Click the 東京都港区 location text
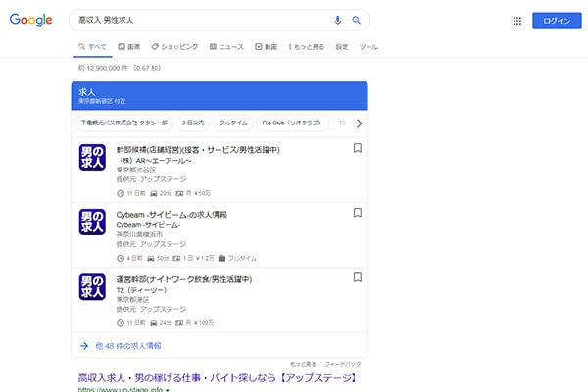The image size is (588, 392). tap(132, 299)
